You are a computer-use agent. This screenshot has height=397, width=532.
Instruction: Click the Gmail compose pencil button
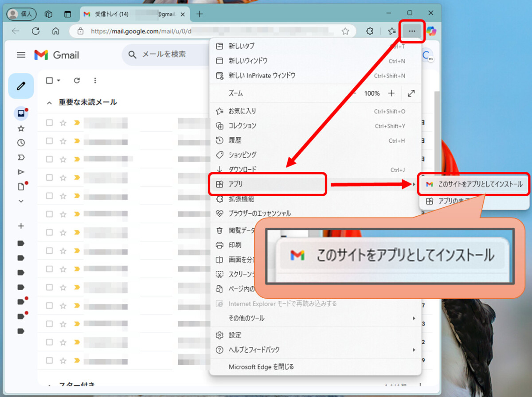[21, 86]
